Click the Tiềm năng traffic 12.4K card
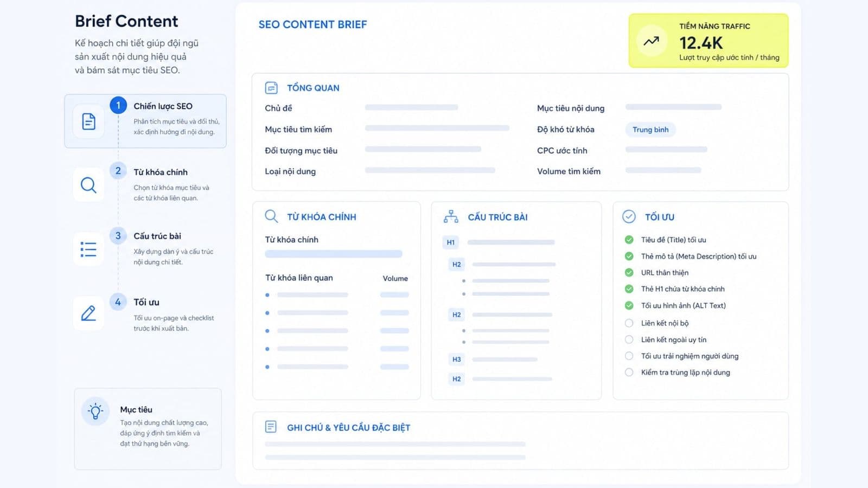Viewport: 868px width, 488px height. pos(709,41)
